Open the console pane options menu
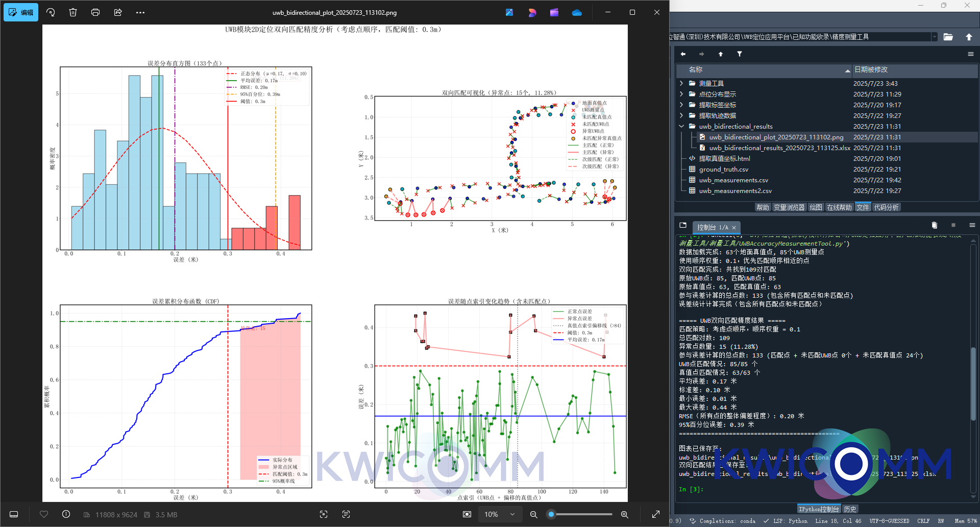Viewport: 980px width, 527px height. (972, 225)
